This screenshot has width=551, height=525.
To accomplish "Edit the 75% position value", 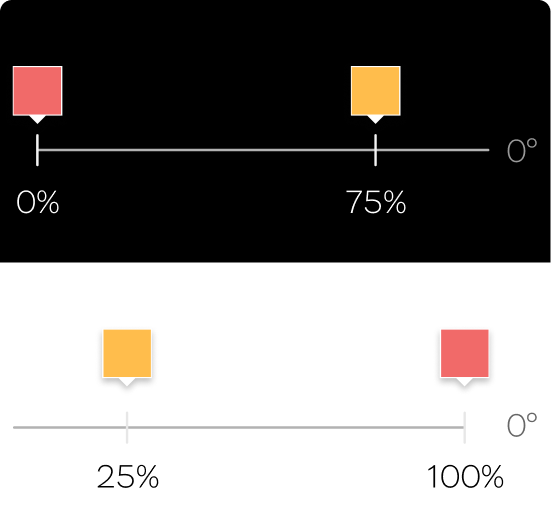I will click(376, 202).
